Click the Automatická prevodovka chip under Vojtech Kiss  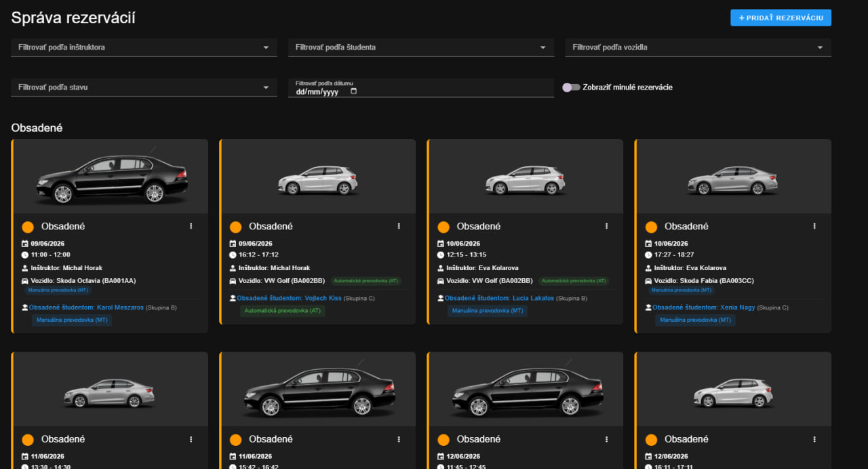[x=282, y=311]
